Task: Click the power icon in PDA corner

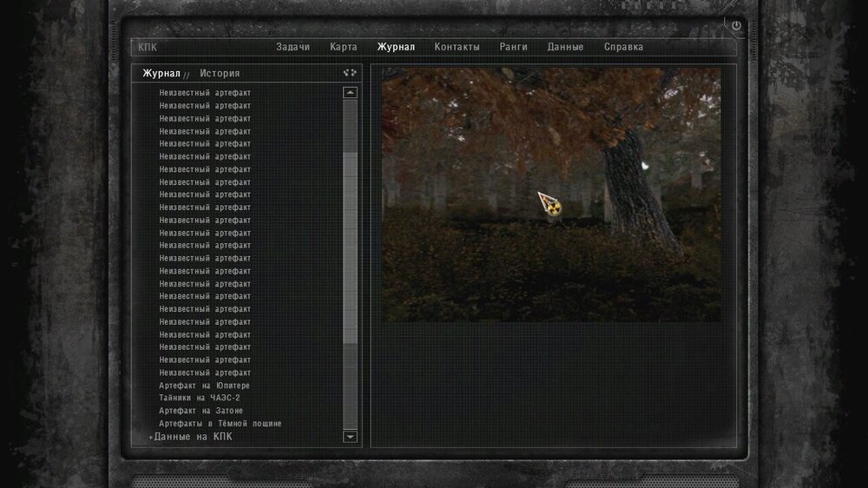Action: pos(736,25)
